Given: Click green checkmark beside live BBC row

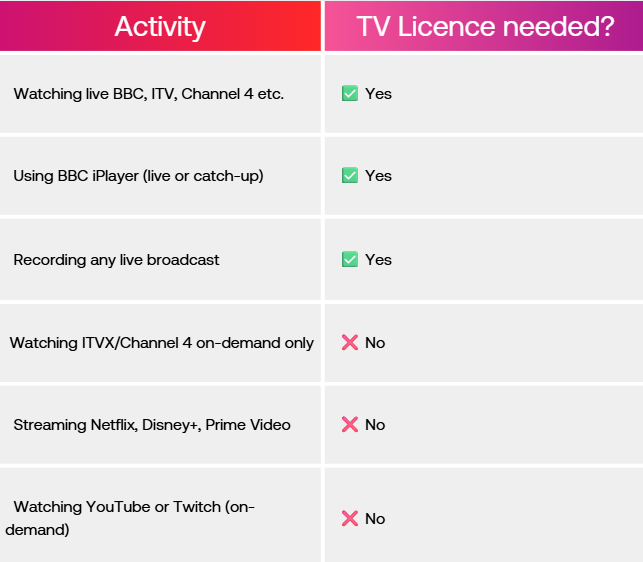Looking at the screenshot, I should (350, 94).
